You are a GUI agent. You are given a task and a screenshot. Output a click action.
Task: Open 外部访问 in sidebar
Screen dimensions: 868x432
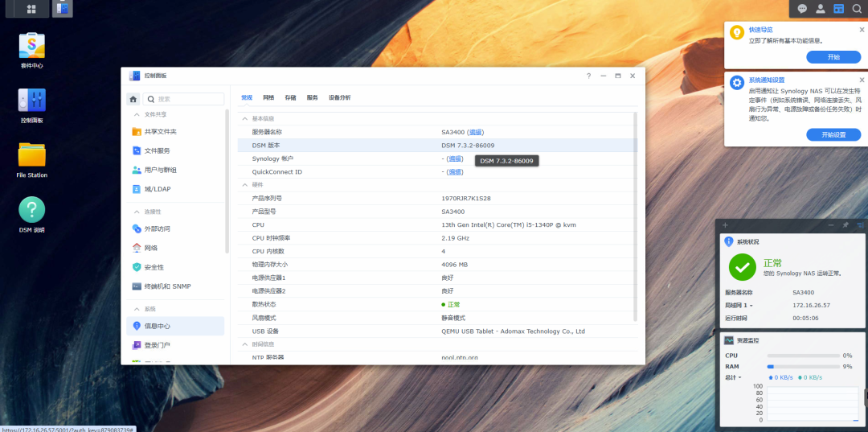coord(175,228)
